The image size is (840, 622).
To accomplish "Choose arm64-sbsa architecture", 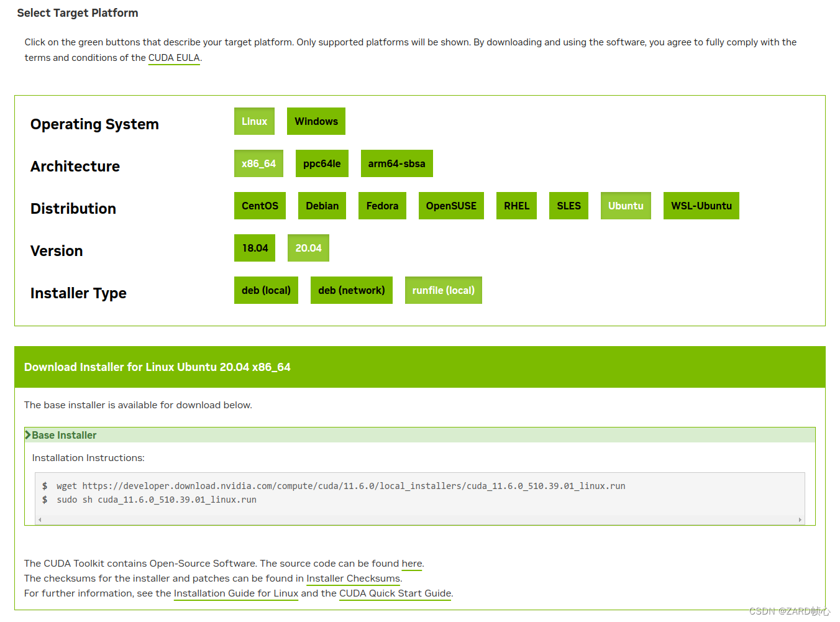I will click(396, 163).
